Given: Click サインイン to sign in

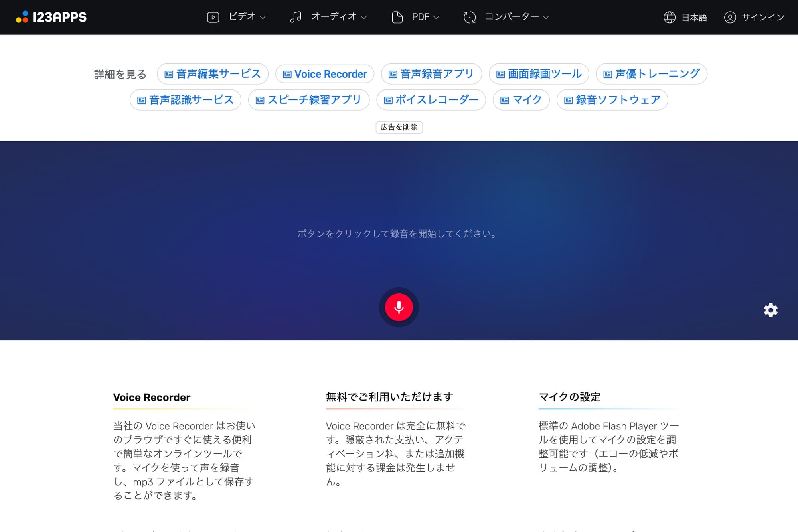Looking at the screenshot, I should 763,17.
